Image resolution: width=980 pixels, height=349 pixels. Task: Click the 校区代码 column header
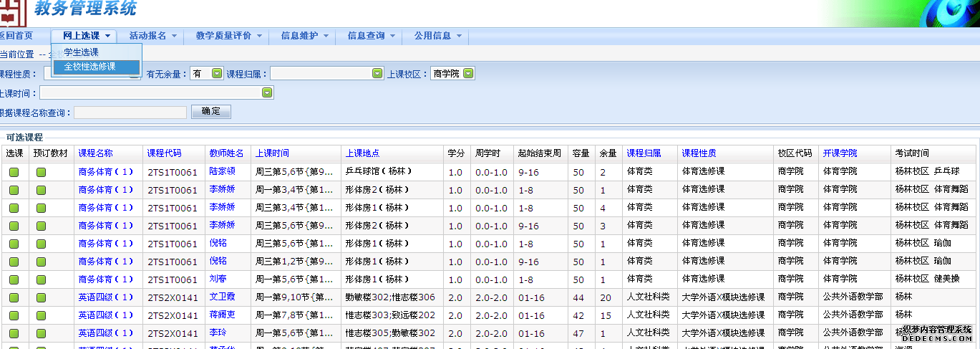[x=795, y=153]
